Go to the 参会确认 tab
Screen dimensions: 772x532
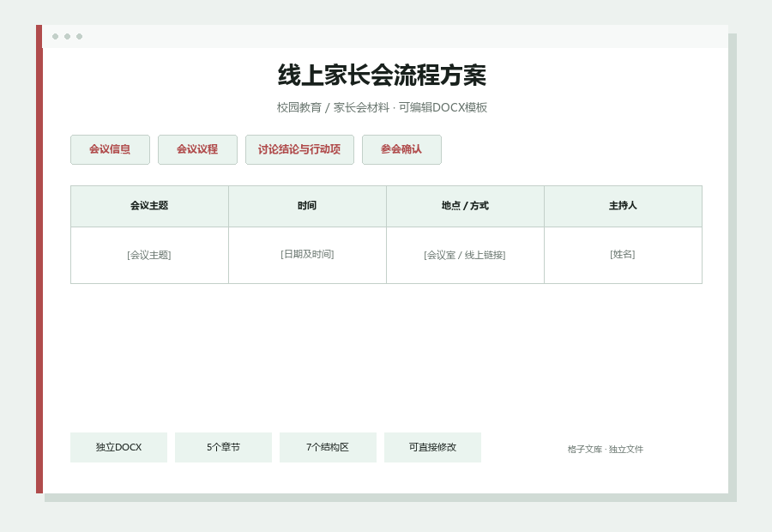pyautogui.click(x=401, y=149)
